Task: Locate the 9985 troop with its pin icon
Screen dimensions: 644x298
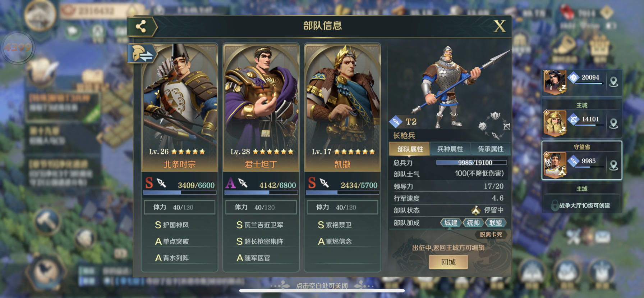Action: coord(582,164)
